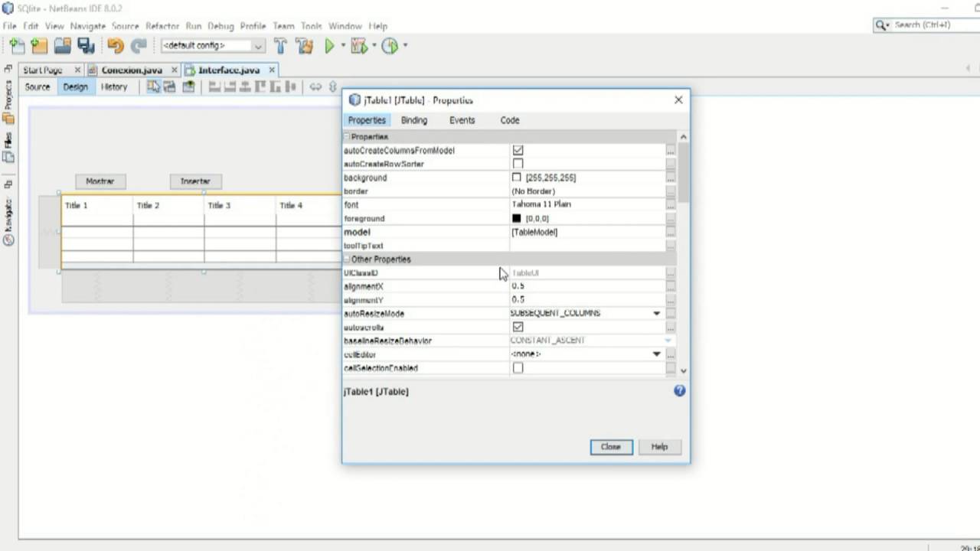This screenshot has width=980, height=551.
Task: Toggle the autoscrolls checkbox
Action: [x=518, y=327]
